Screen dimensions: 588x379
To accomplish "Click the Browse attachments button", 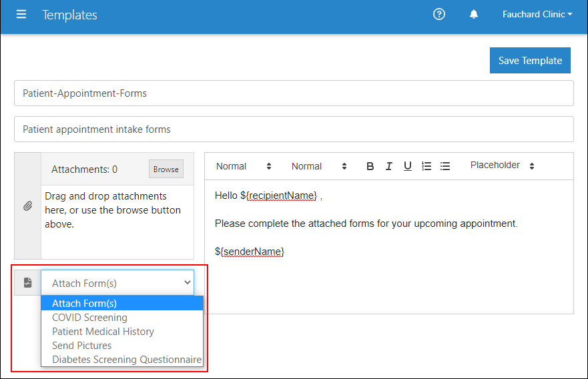I will 166,169.
